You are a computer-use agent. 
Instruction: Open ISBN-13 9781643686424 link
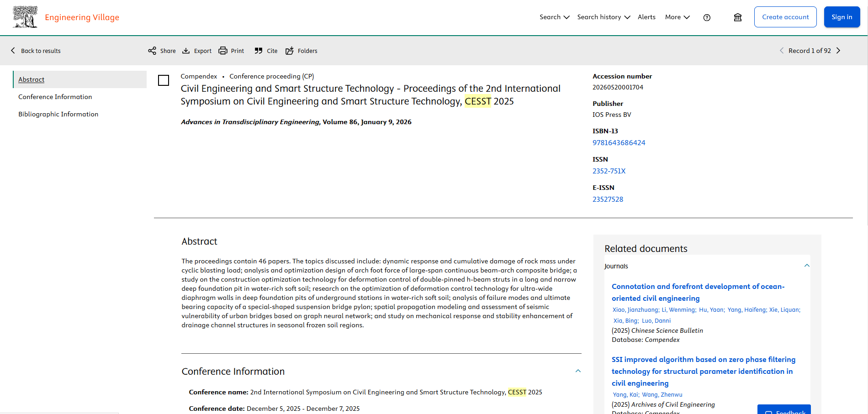coord(619,143)
